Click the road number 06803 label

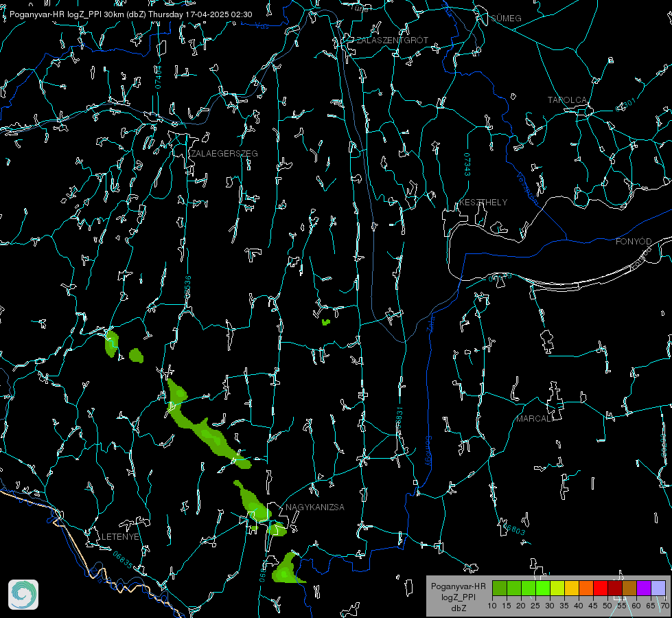(515, 529)
